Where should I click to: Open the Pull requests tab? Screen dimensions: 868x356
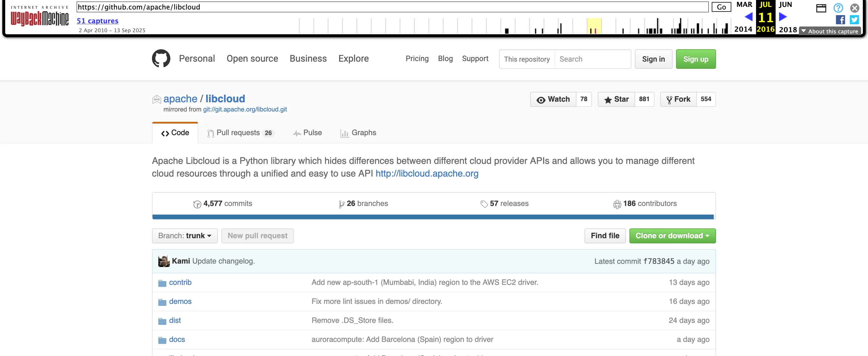click(241, 133)
